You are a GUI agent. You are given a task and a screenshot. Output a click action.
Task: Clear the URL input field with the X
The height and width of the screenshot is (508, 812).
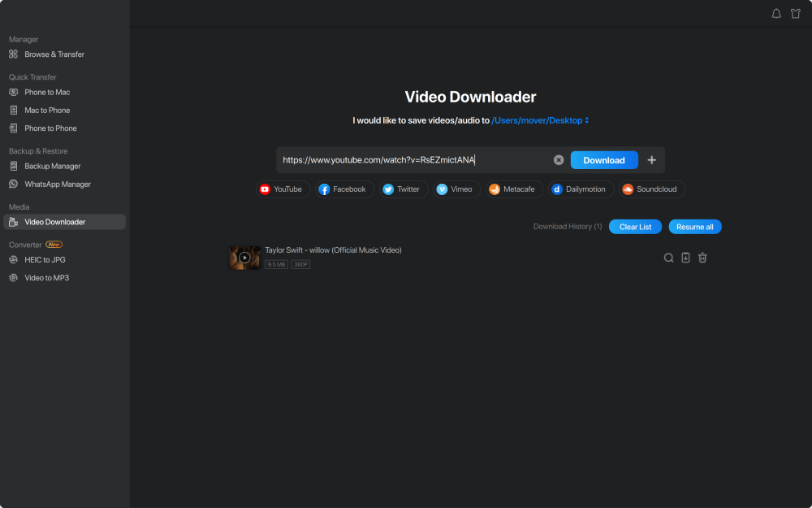click(x=559, y=159)
